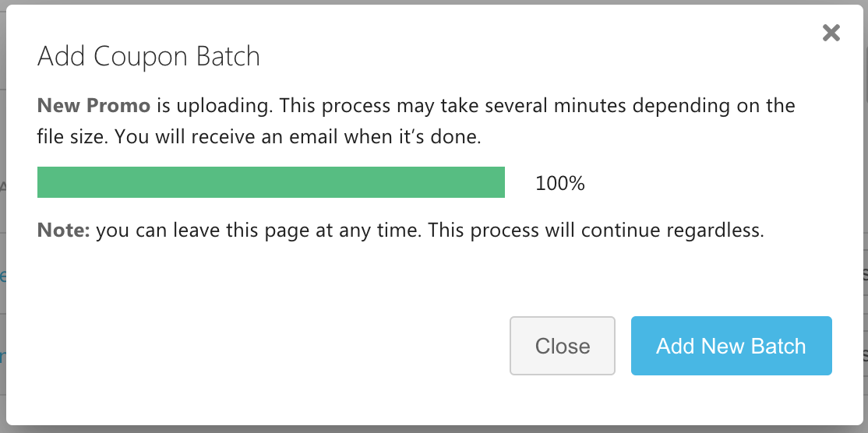Click the "when it's done" text
Viewport: 868px width, 433px height.
(x=433, y=138)
